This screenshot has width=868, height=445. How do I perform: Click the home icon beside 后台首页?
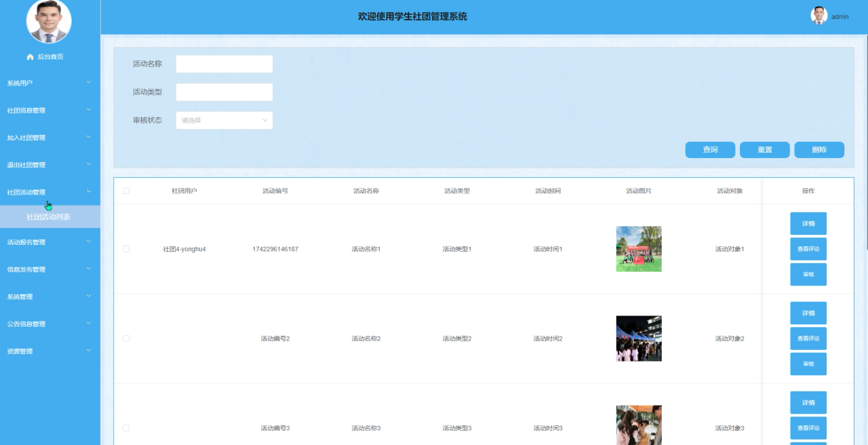coord(30,57)
